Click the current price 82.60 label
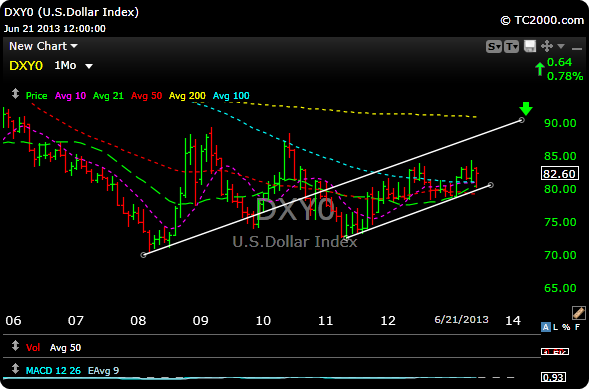 [x=559, y=174]
